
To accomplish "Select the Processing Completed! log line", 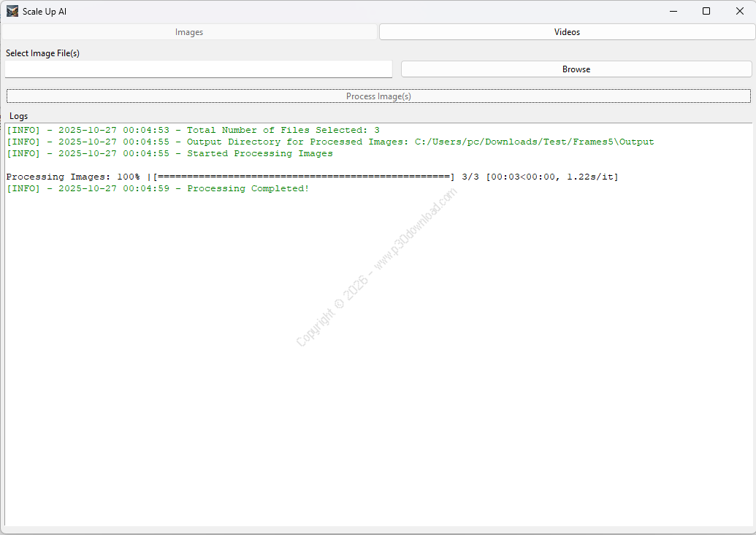I will 158,188.
